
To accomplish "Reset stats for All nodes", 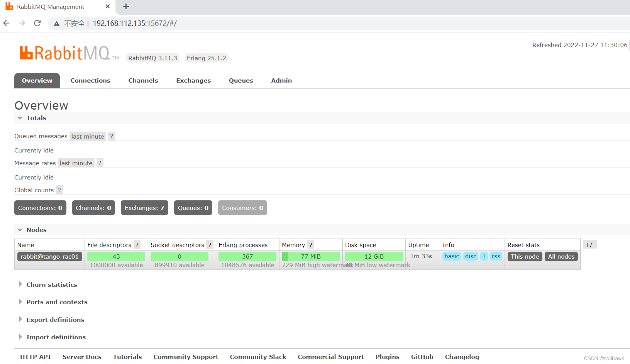I will [561, 256].
